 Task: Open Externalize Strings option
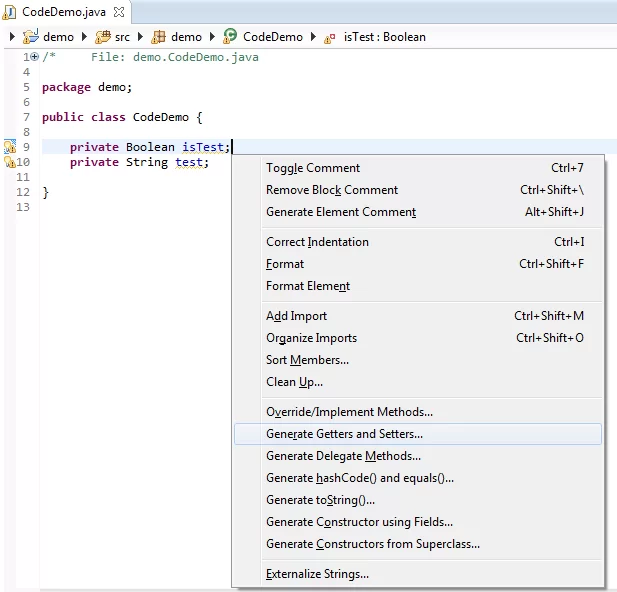tap(417, 574)
